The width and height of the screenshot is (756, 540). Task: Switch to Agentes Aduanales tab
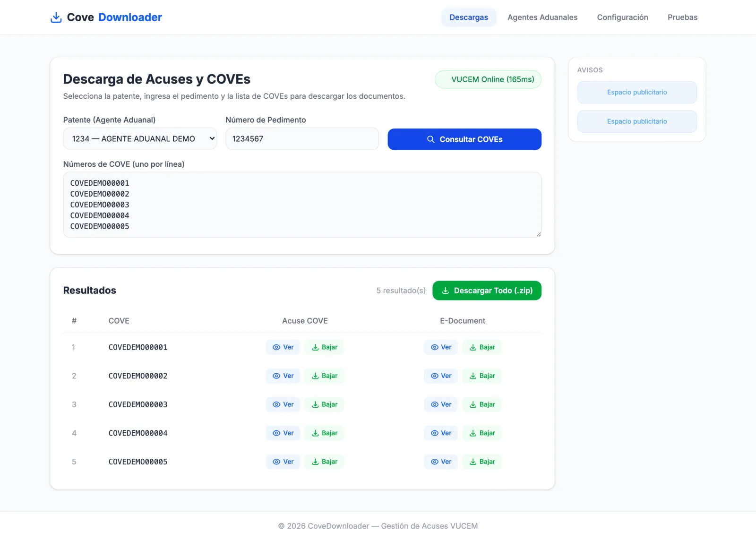coord(542,17)
